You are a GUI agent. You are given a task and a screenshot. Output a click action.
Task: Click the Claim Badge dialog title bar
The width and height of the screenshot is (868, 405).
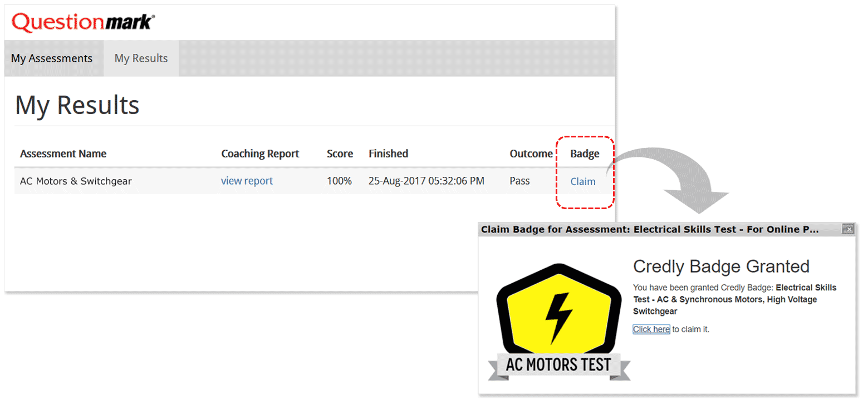click(x=650, y=229)
